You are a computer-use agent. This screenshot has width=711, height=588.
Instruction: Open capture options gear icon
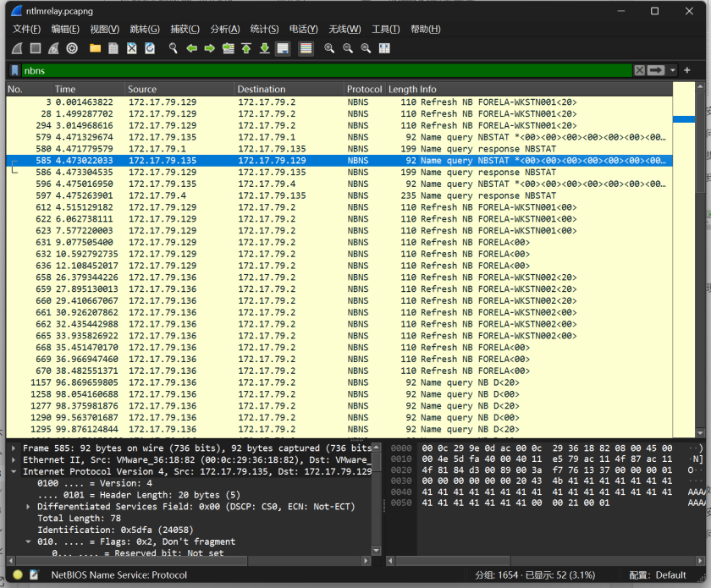pyautogui.click(x=72, y=48)
